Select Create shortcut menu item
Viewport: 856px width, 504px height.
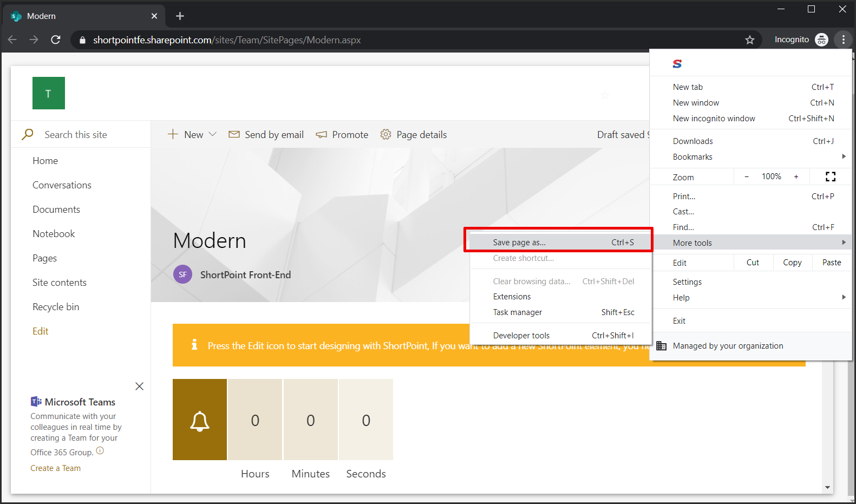pyautogui.click(x=560, y=258)
